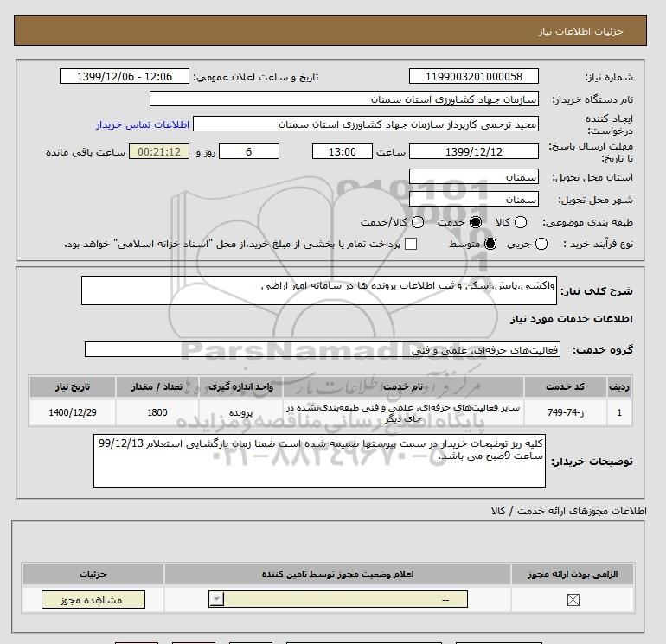This screenshot has height=644, width=666.
Task: Click the remaining days field showing 6
Action: [x=249, y=151]
